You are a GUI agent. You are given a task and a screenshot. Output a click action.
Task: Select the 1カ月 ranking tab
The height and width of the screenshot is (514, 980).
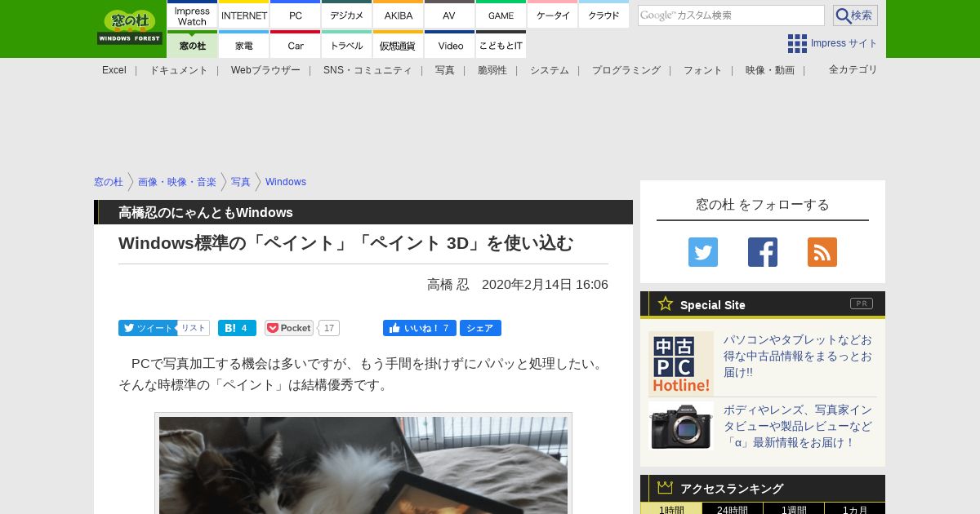[855, 508]
